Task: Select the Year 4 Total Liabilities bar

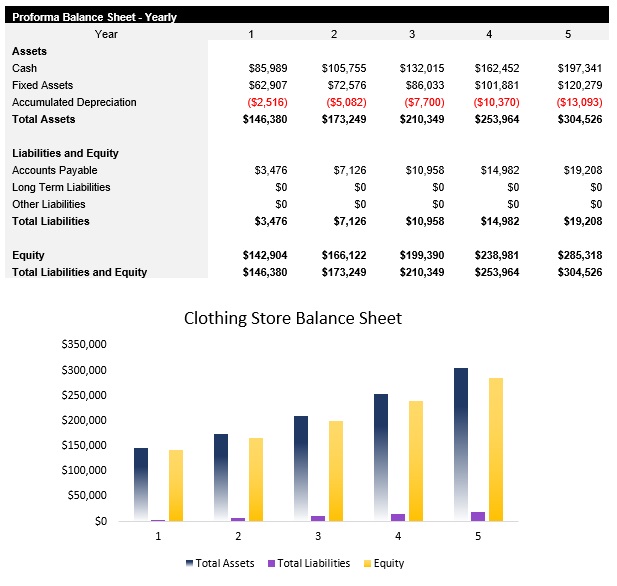Action: pyautogui.click(x=398, y=518)
